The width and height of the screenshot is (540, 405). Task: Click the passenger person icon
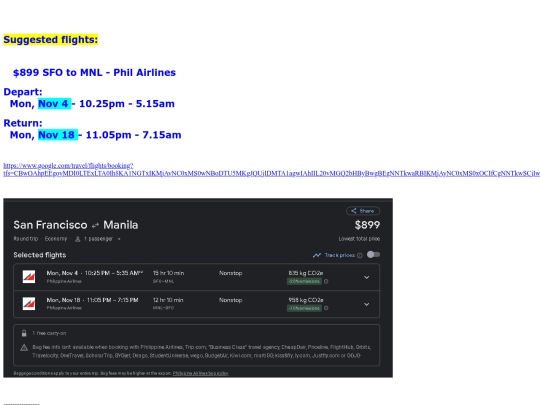[x=78, y=239]
